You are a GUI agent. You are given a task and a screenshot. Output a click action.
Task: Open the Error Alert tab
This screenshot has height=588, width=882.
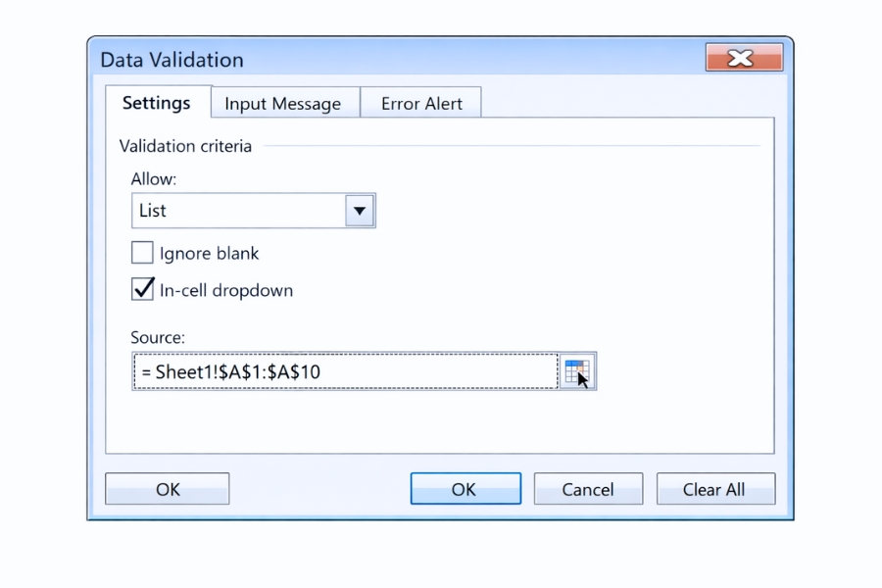[x=421, y=102]
